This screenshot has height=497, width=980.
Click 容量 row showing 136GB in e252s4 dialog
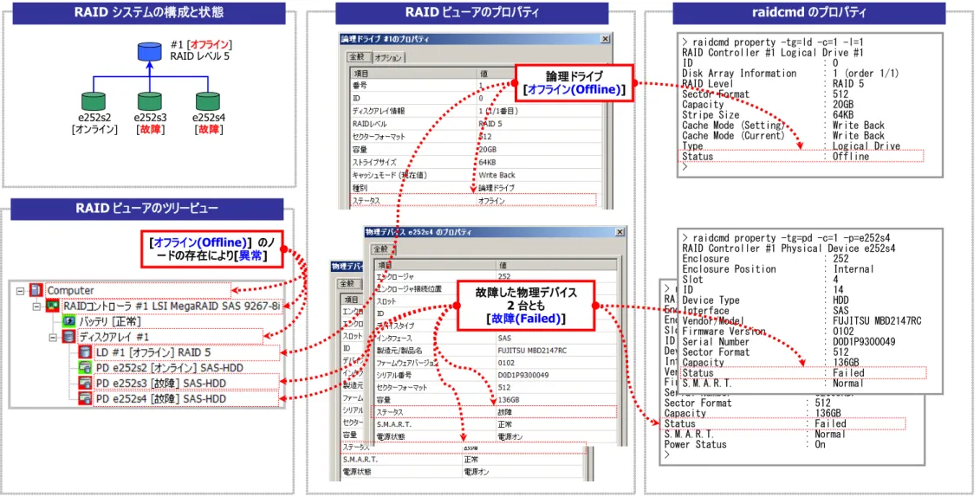(496, 400)
